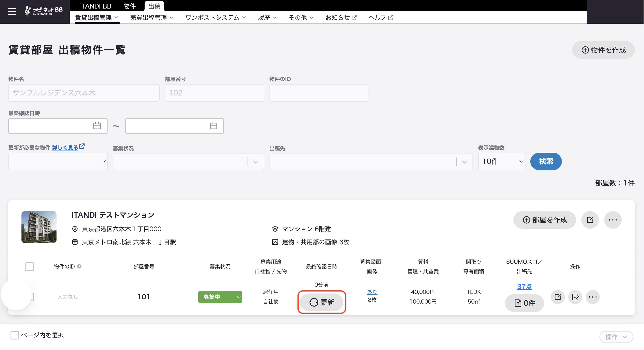The height and width of the screenshot is (350, 644).
Task: Open お知らせ link
Action: tap(341, 18)
